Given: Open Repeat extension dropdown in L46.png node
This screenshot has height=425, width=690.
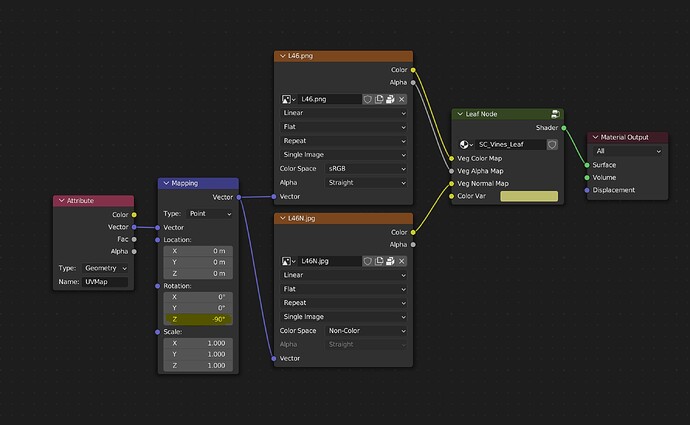Looking at the screenshot, I should coord(344,141).
